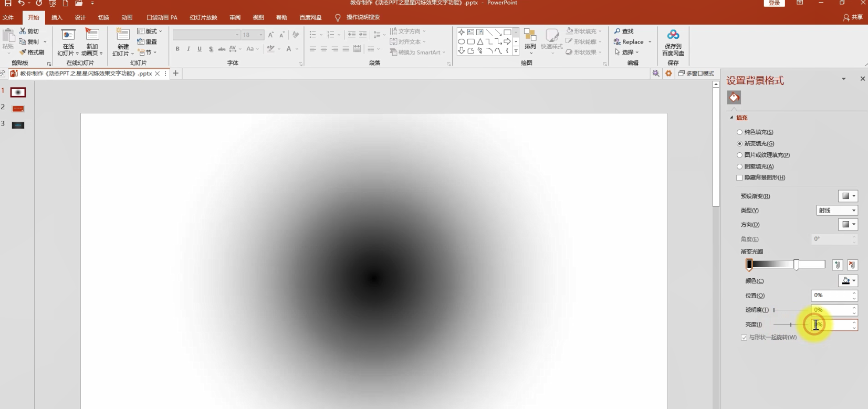Open the Layout (版式) dropdown
The image size is (868, 409).
pos(150,31)
